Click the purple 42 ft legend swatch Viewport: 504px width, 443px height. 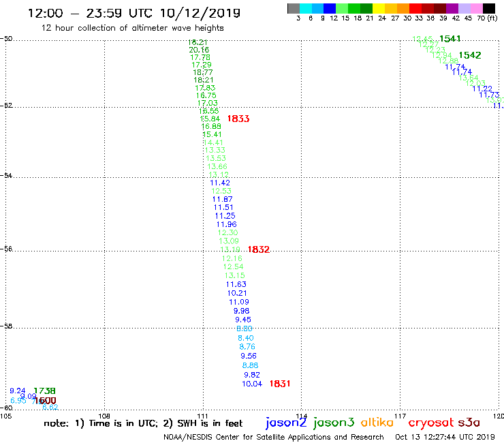(x=452, y=8)
